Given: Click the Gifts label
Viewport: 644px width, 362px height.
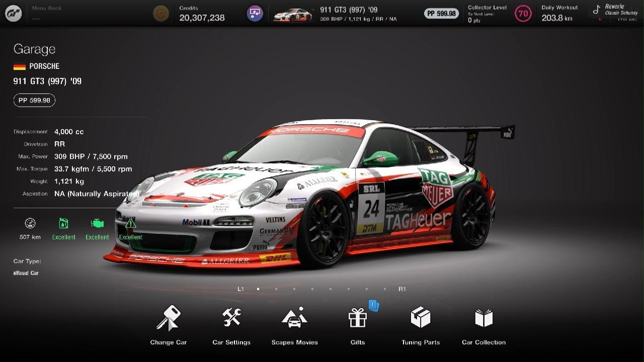Looking at the screenshot, I should 358,342.
